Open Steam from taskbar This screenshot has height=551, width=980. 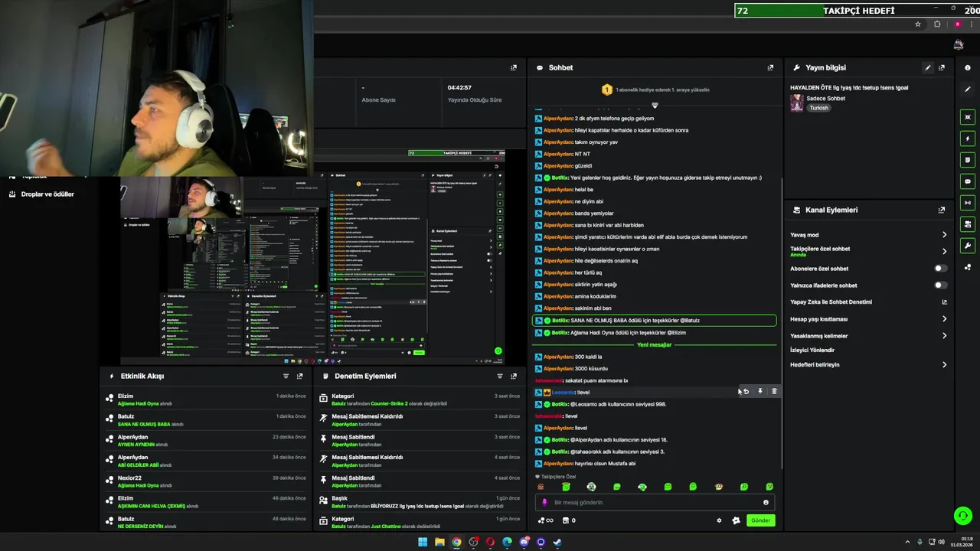click(x=557, y=543)
